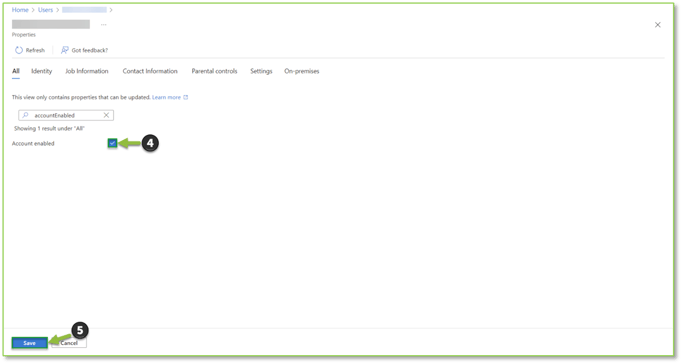Switch to the Identity tab
682x364 pixels.
coord(41,71)
